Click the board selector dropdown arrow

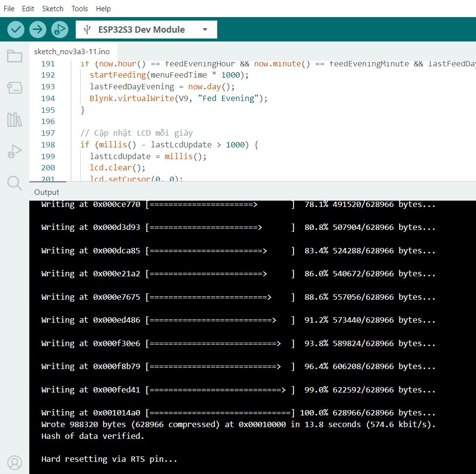(x=205, y=29)
